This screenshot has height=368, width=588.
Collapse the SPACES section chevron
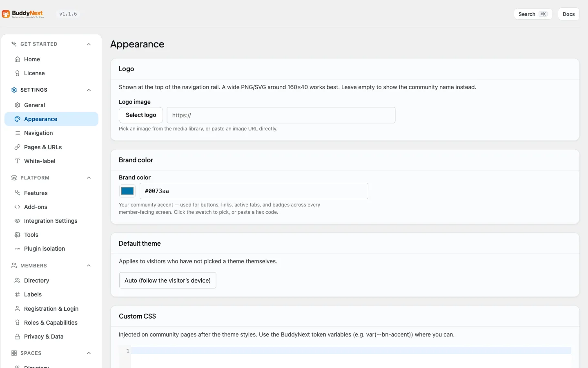[89, 353]
